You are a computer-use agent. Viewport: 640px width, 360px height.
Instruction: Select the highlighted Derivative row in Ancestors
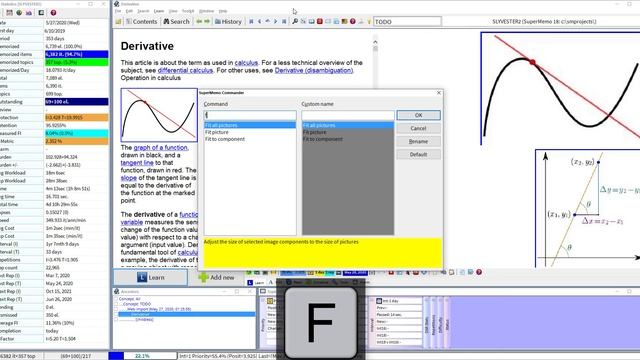pos(187,314)
